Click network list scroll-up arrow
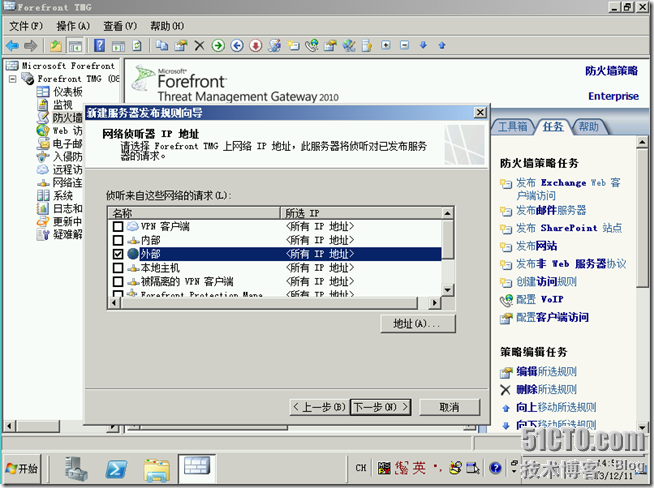Viewport: 654px width, 488px height. coord(448,213)
